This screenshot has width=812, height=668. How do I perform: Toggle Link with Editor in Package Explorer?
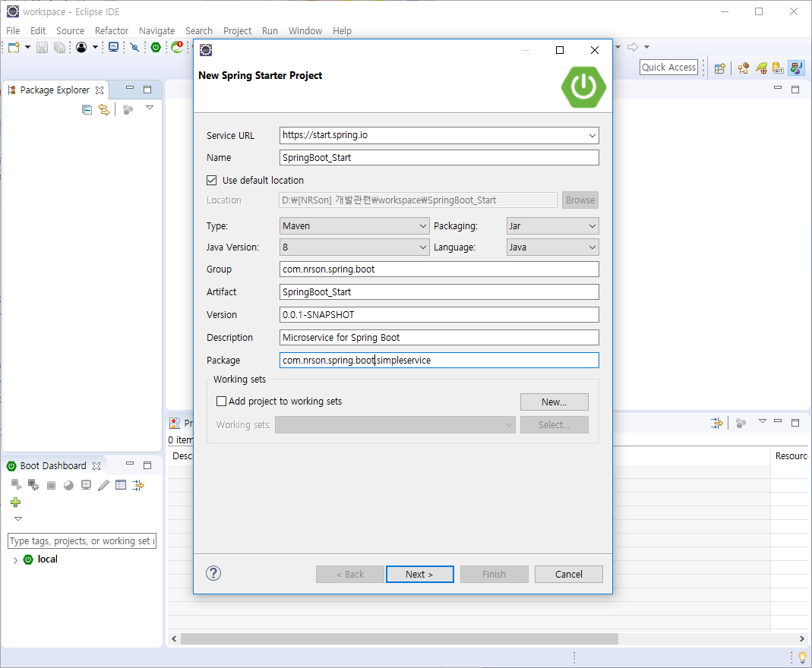click(104, 110)
